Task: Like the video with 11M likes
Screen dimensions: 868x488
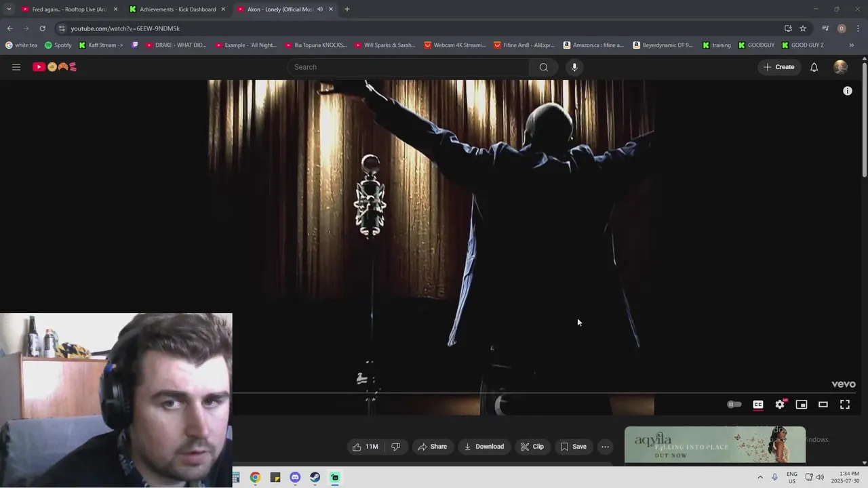Action: pos(365,447)
